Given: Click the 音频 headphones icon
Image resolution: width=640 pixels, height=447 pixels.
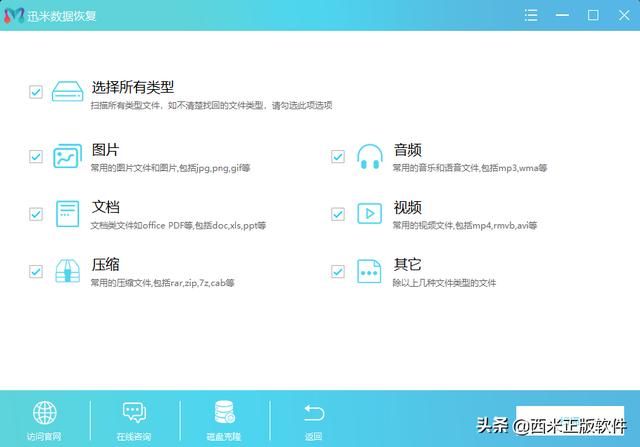Looking at the screenshot, I should tap(369, 157).
